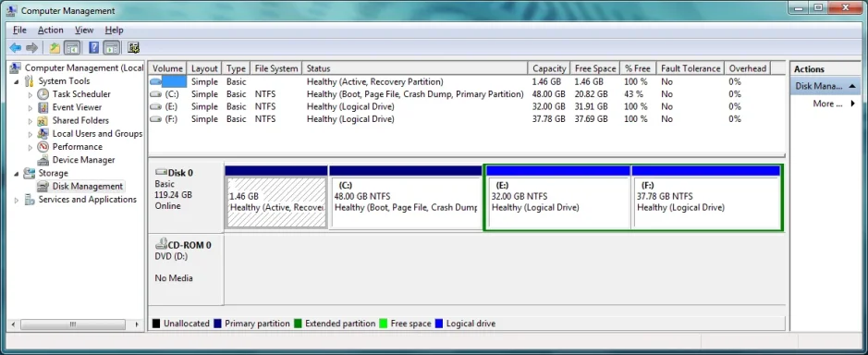Click the '20.82 GB' free space cell

[592, 94]
